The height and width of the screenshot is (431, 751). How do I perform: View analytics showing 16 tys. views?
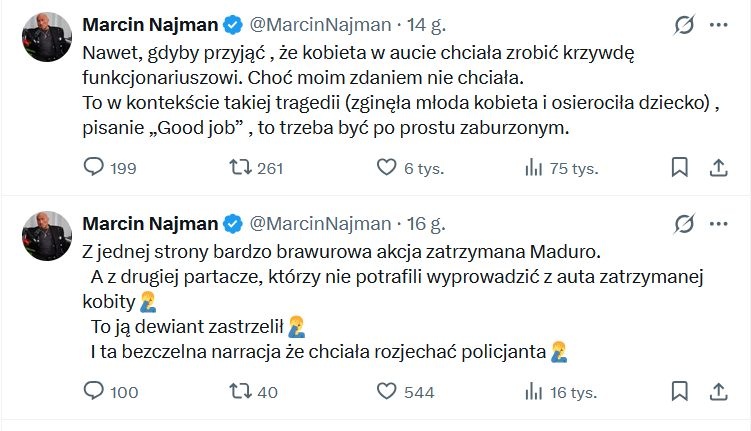(534, 392)
